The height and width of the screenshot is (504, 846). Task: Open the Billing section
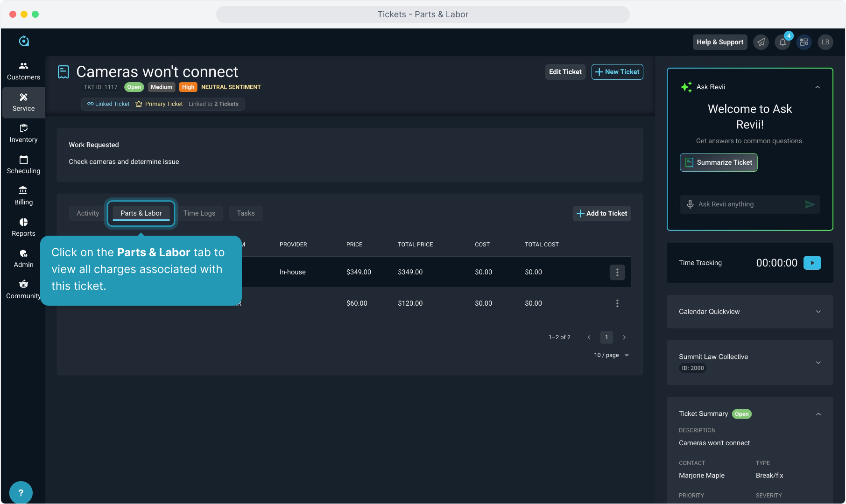point(23,196)
